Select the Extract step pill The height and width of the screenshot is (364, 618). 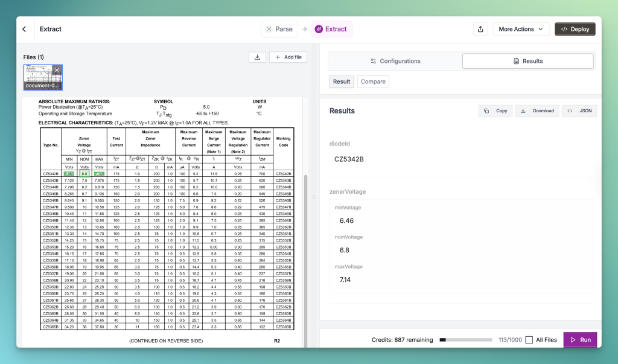coord(331,29)
